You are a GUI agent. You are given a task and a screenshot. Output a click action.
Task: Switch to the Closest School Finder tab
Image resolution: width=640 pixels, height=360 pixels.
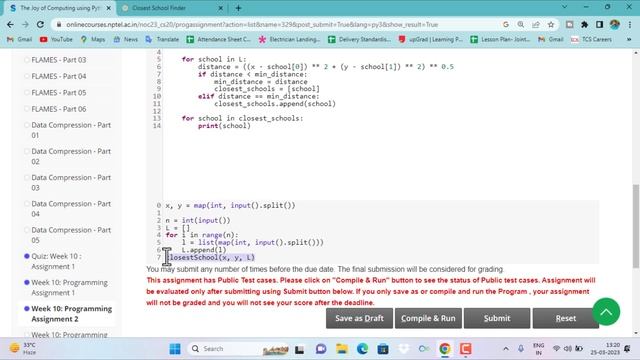(x=173, y=8)
